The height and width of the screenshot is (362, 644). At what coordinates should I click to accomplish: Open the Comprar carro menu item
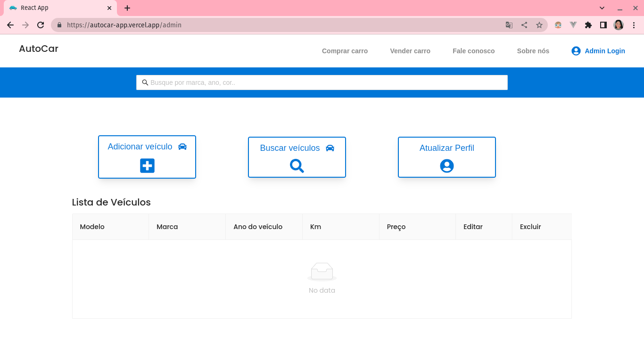point(345,51)
